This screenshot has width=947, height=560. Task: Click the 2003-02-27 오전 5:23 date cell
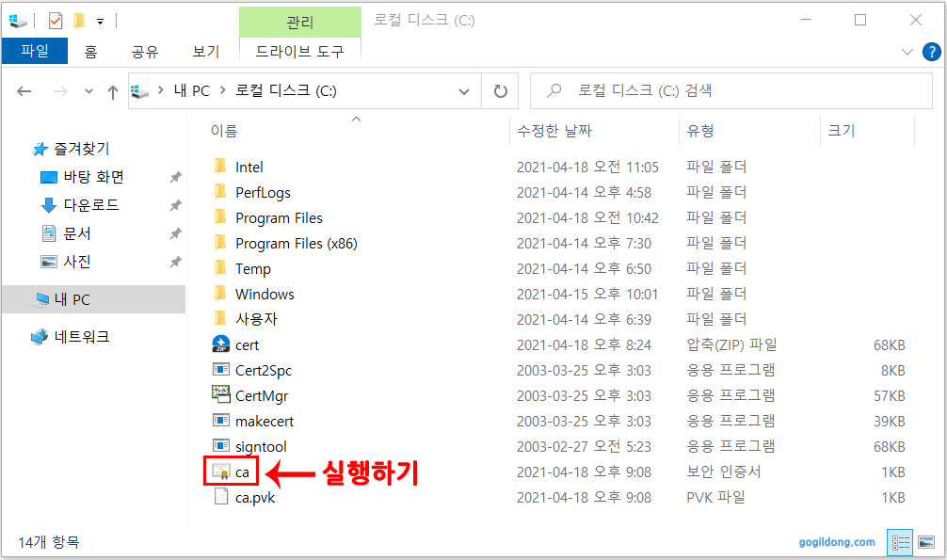point(584,446)
